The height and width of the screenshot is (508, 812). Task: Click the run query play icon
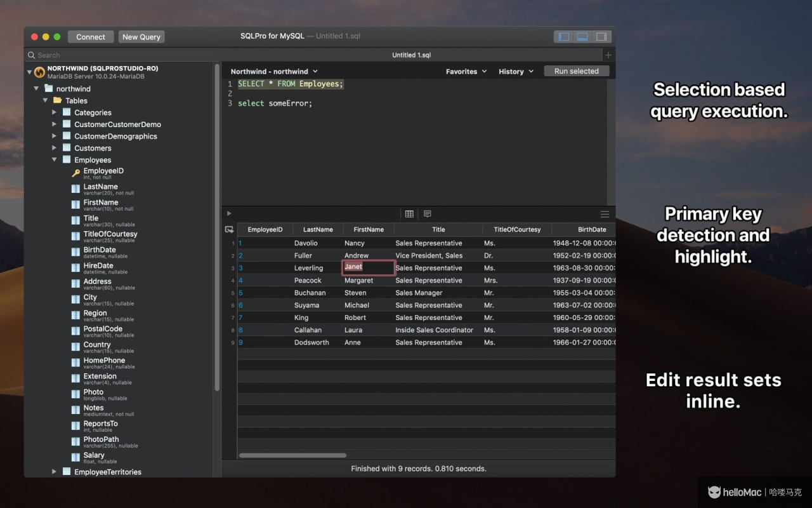tap(229, 213)
